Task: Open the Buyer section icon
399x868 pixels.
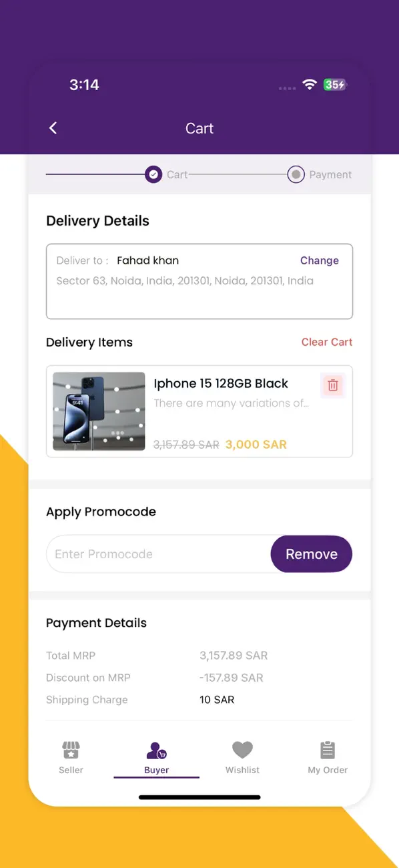Action: (156, 750)
